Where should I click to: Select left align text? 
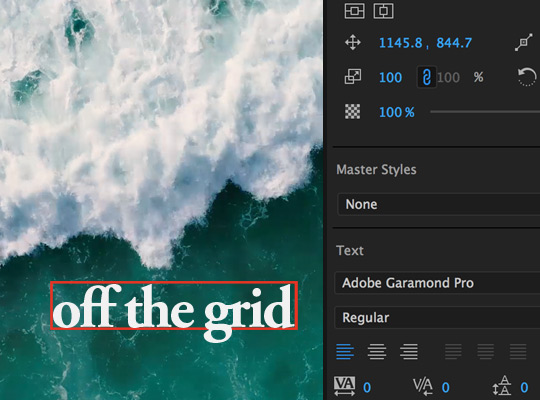pos(345,351)
